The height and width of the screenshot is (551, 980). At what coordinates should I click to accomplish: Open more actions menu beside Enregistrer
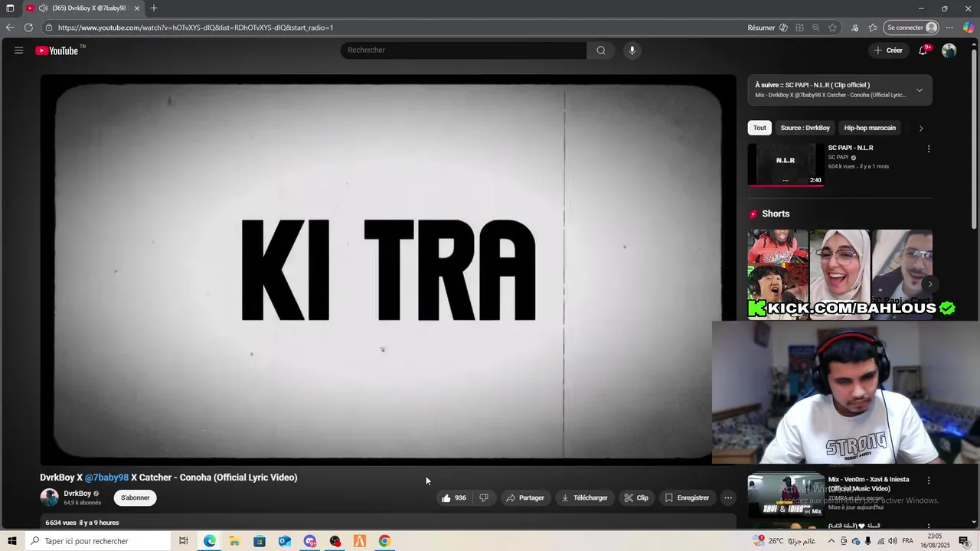click(728, 498)
